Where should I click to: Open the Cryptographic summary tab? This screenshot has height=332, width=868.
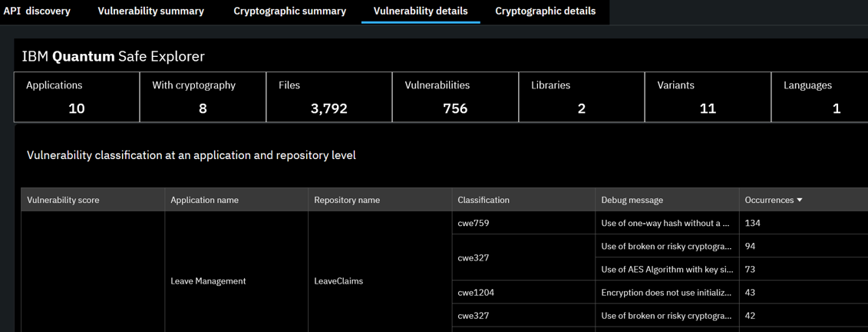[x=289, y=12]
